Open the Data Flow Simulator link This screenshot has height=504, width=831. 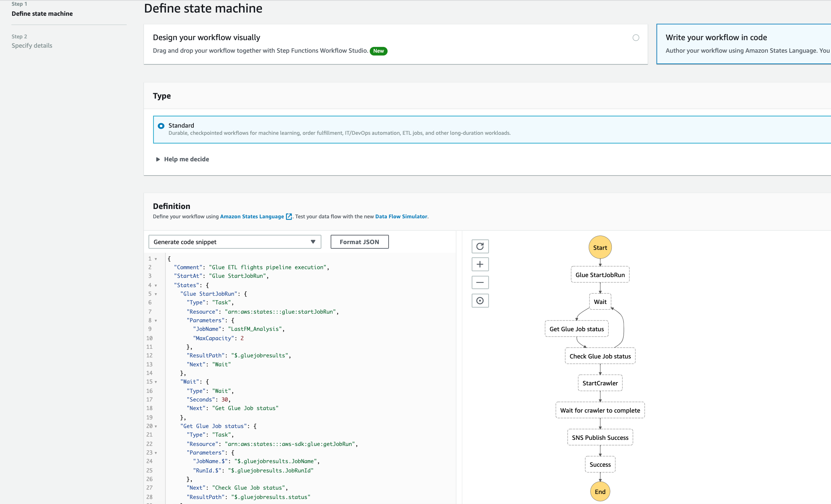401,217
